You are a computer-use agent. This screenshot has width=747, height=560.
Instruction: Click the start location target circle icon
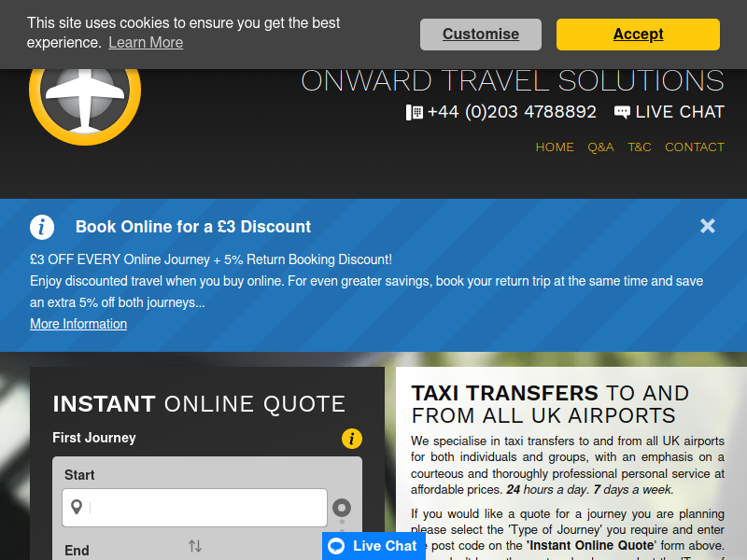click(342, 508)
